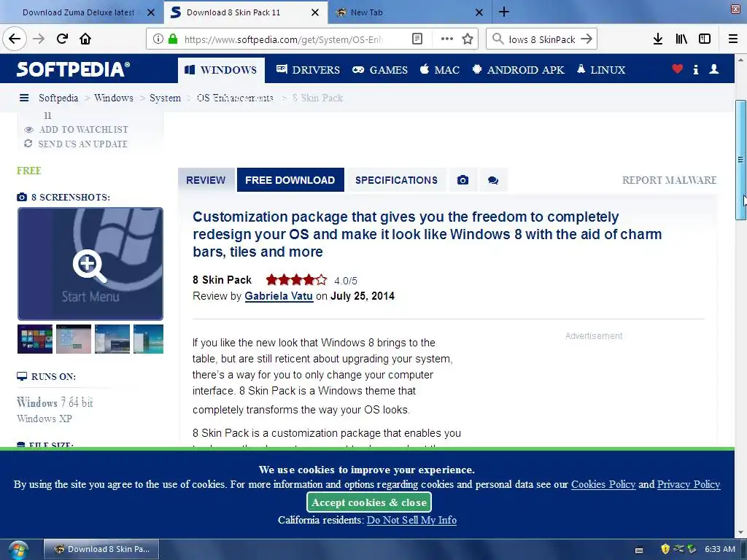Open the Games section

[x=379, y=70]
